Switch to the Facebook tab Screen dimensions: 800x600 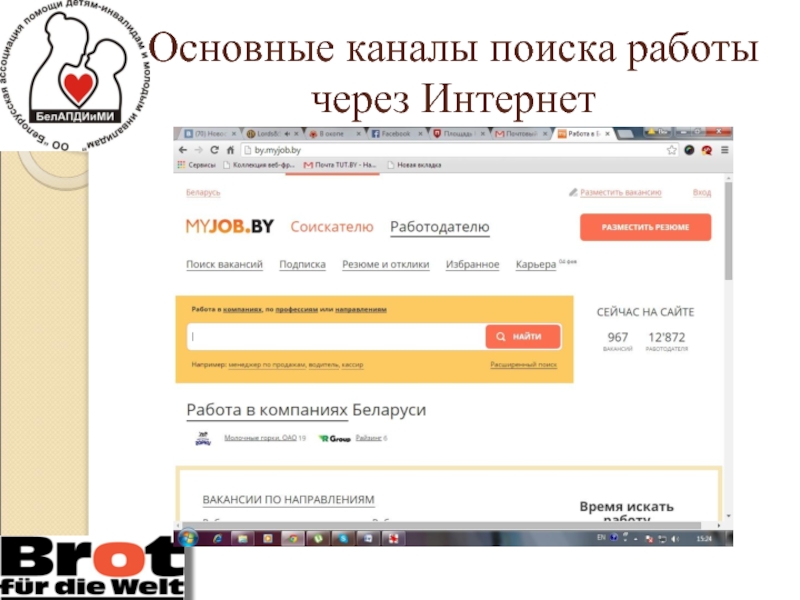(396, 134)
